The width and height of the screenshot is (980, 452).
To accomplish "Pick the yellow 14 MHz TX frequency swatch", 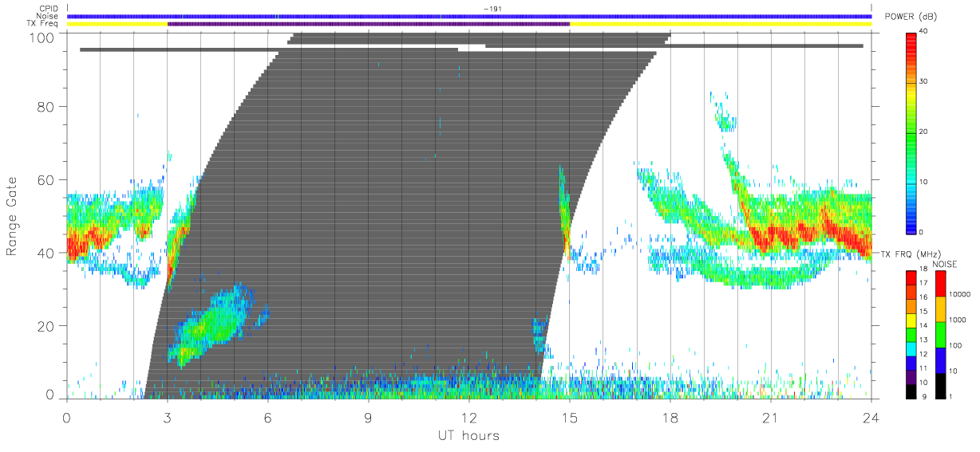I will [911, 320].
